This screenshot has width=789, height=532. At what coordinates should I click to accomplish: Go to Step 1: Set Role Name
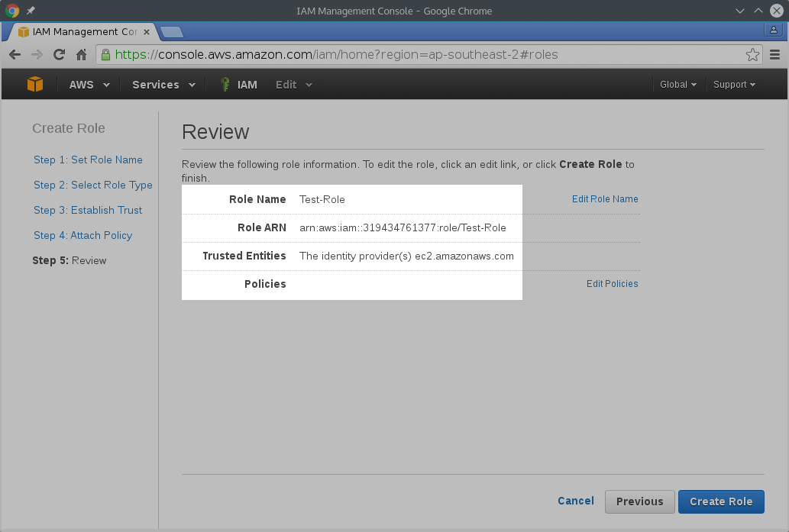88,160
